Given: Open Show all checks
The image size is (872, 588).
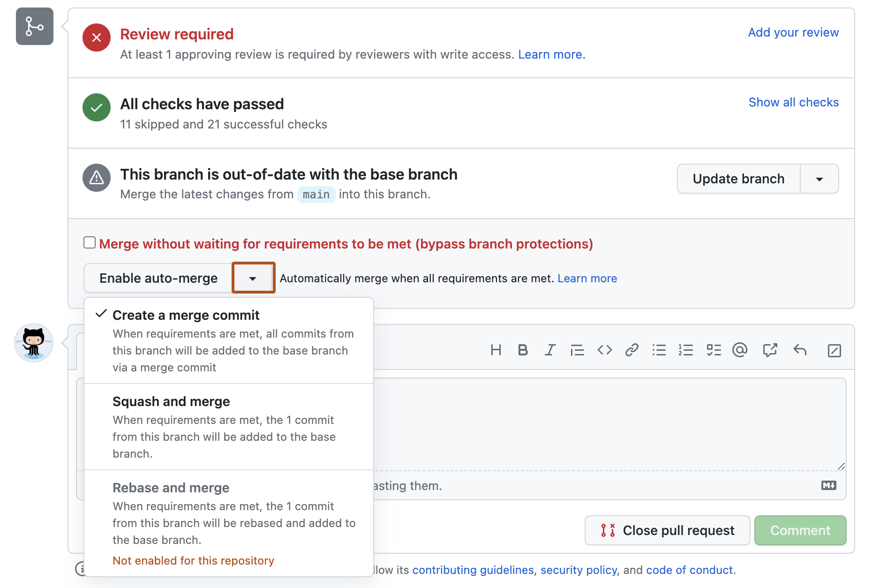Looking at the screenshot, I should [x=793, y=102].
